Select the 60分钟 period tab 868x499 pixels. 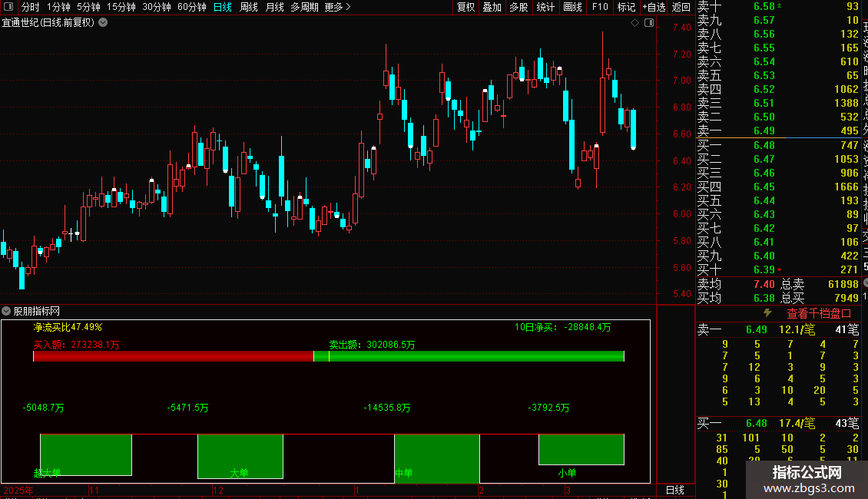191,7
